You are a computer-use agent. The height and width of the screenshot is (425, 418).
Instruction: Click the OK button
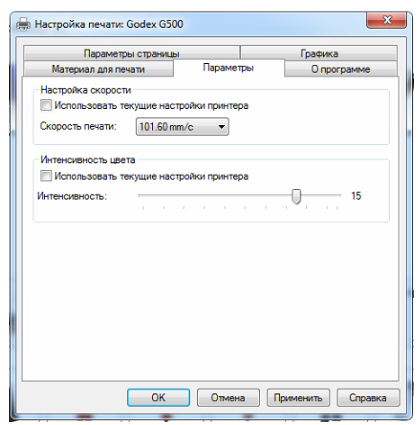click(x=158, y=397)
